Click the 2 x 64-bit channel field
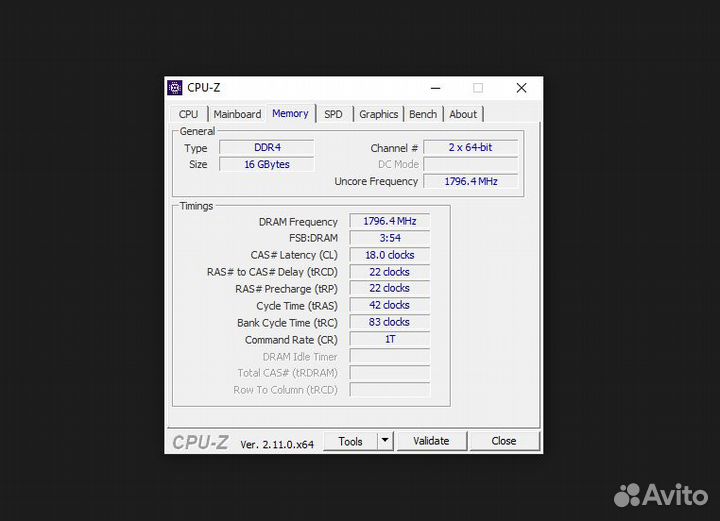 (471, 147)
